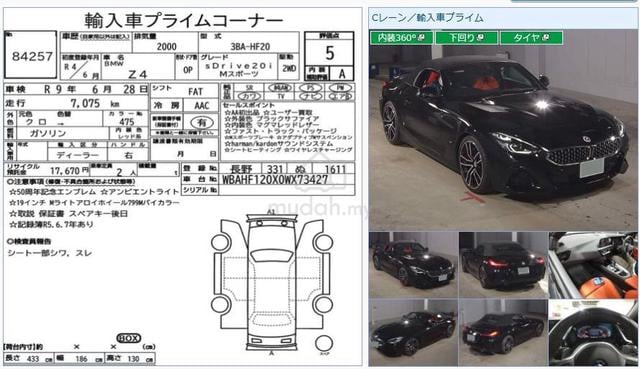Open the タイヤ tire view button
Image resolution: width=640 pixels, height=369 pixels.
click(x=531, y=38)
